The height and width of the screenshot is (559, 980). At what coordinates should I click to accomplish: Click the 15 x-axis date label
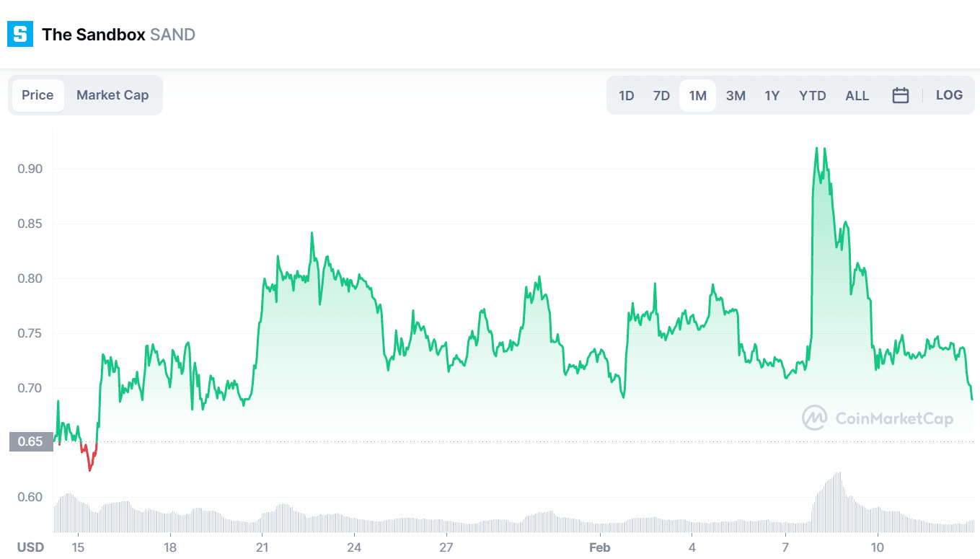79,547
